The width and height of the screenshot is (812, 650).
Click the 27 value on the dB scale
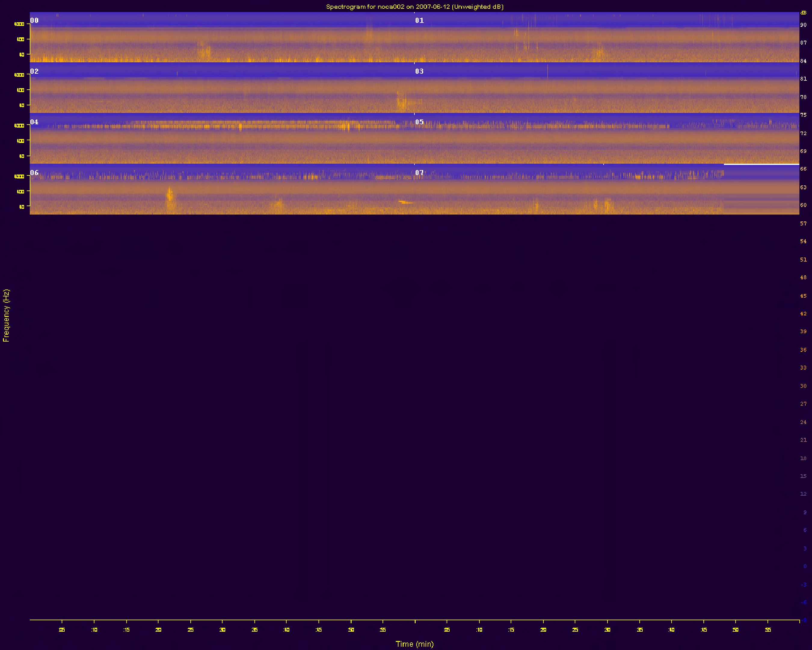pos(803,404)
